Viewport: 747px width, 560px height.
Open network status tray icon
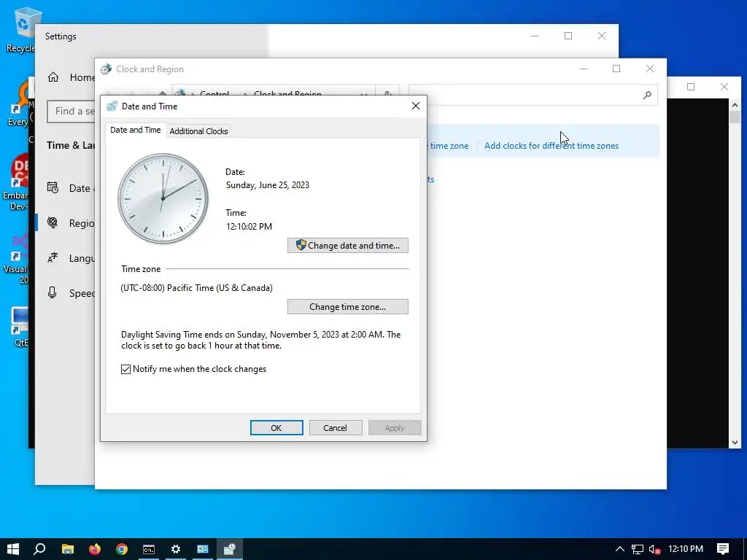coord(638,549)
